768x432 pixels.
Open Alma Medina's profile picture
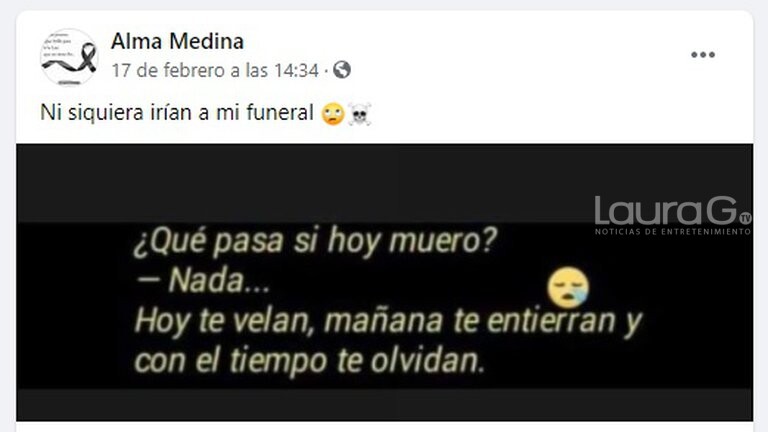[69, 57]
